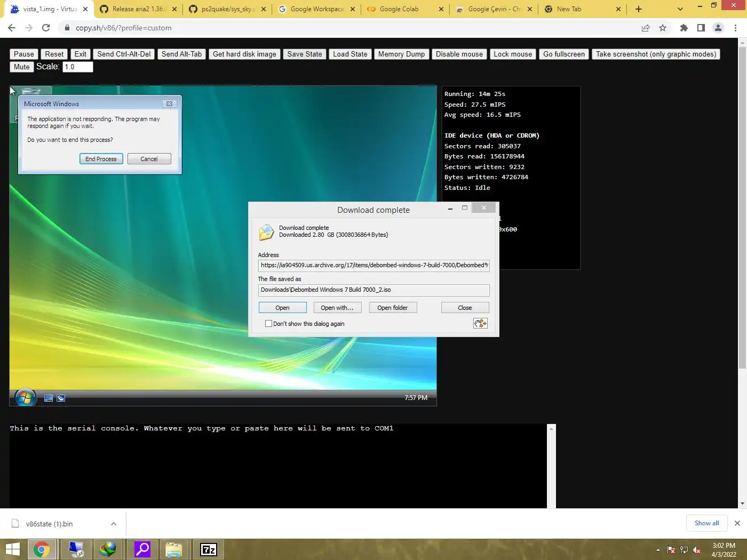747x560 pixels.
Task: Click the Load State button
Action: coord(350,54)
